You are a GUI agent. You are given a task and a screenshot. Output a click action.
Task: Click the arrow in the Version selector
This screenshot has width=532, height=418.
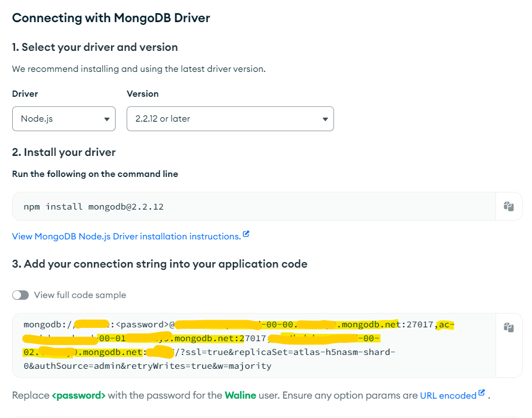coord(325,119)
